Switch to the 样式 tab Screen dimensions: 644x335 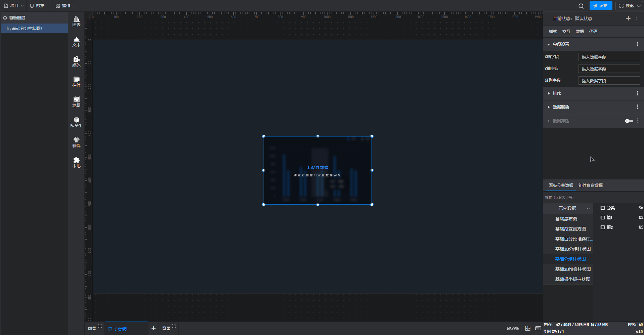pos(553,32)
